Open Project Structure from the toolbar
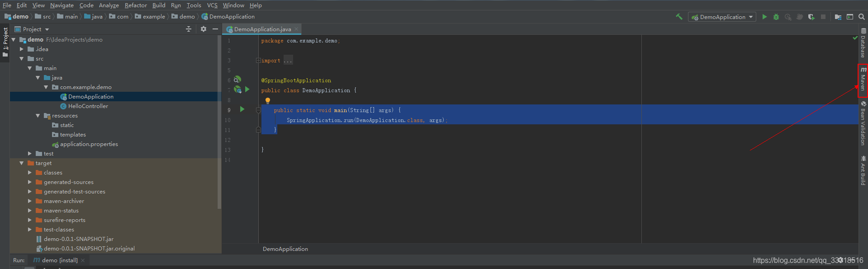 coord(838,17)
